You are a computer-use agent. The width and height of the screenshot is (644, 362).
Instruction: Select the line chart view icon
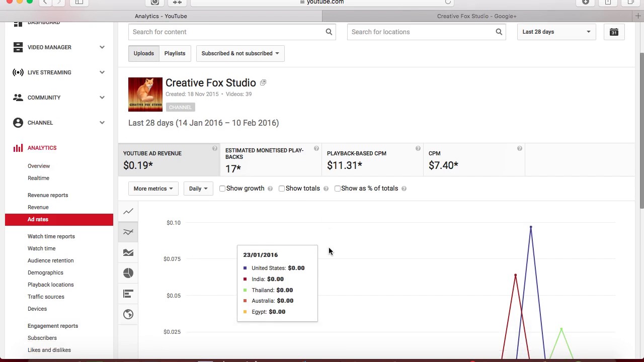point(128,211)
